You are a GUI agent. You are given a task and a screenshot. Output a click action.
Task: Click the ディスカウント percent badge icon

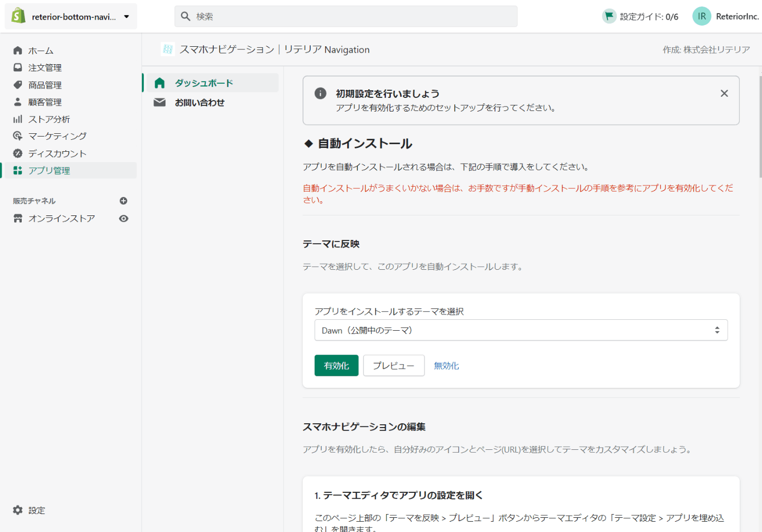pyautogui.click(x=18, y=153)
